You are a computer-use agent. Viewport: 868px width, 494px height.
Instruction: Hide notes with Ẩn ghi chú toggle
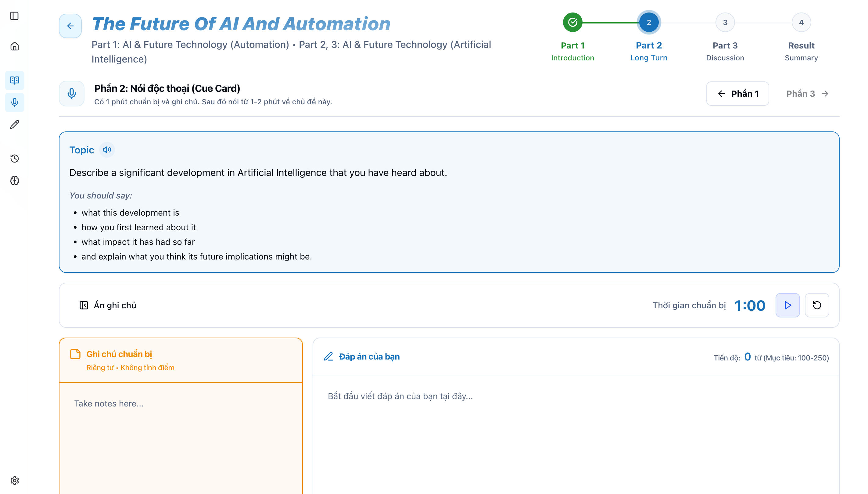tap(108, 305)
